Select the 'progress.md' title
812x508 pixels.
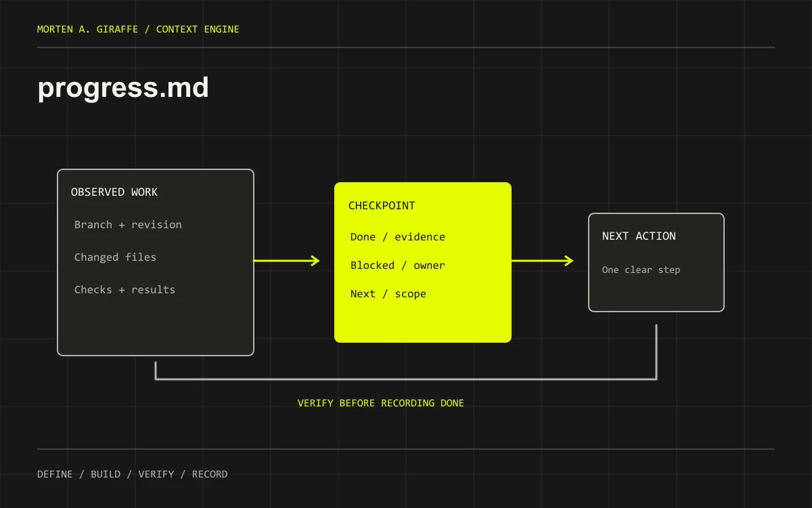click(x=123, y=89)
